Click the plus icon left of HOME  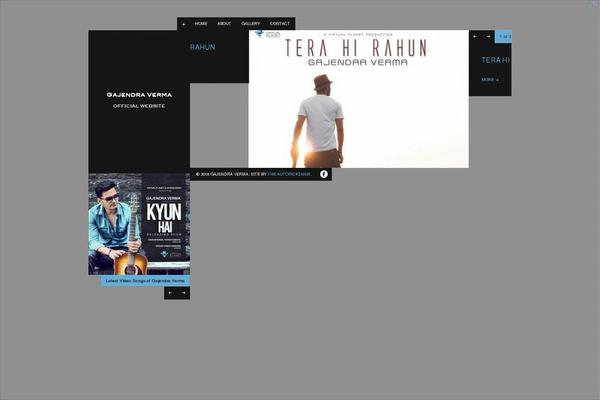click(184, 24)
